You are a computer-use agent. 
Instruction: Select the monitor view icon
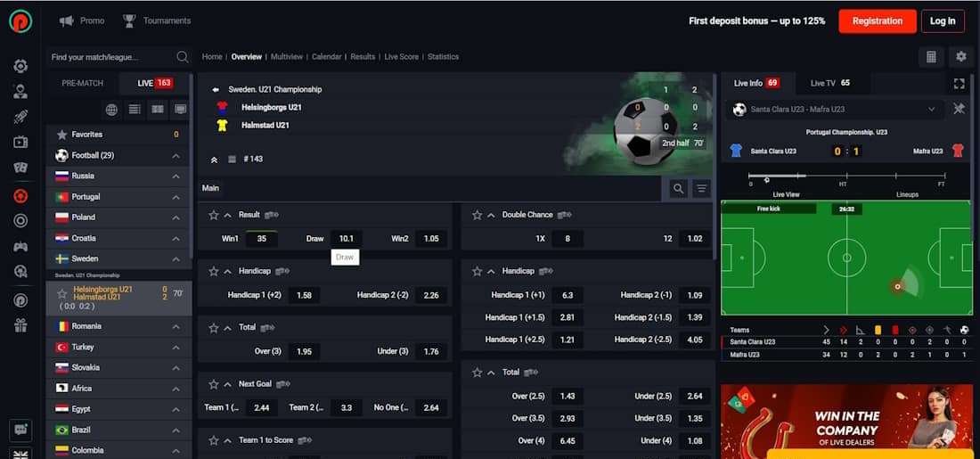(181, 110)
